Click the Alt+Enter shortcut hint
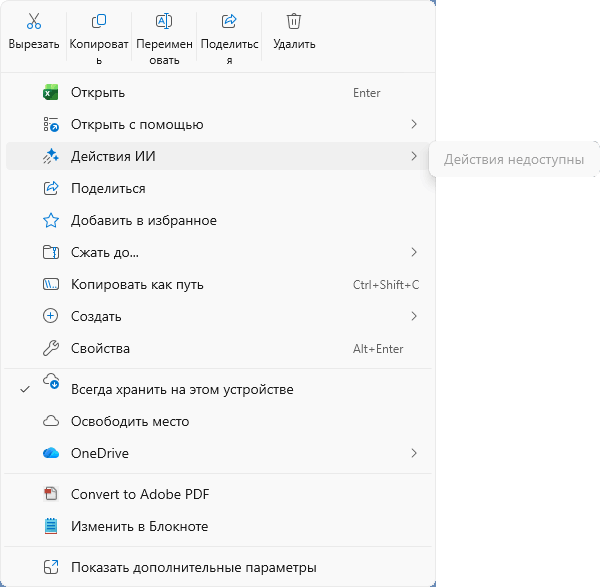 coord(378,349)
